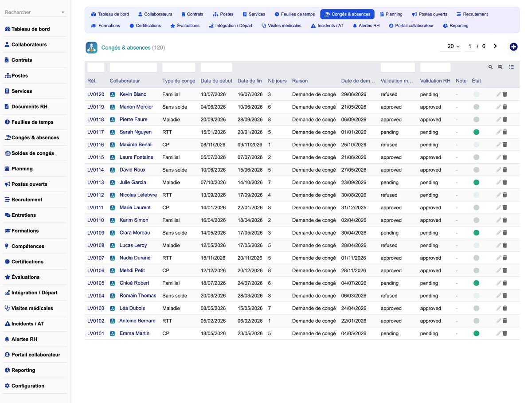Toggle the green status dot for LV0117

pos(476,132)
